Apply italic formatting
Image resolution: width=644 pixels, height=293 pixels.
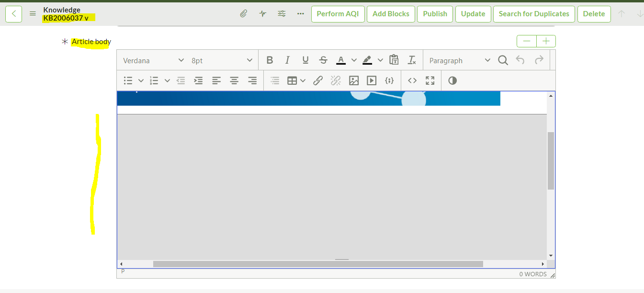[x=287, y=60]
